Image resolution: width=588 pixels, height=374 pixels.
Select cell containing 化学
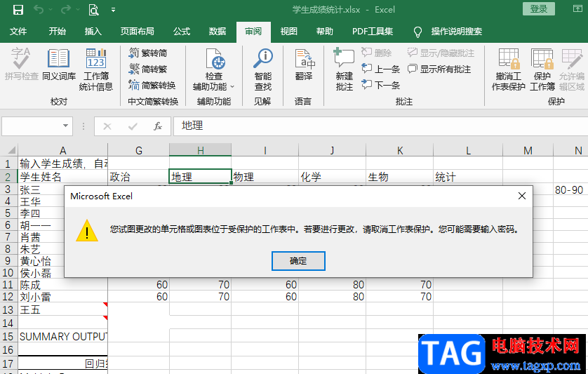[333, 177]
